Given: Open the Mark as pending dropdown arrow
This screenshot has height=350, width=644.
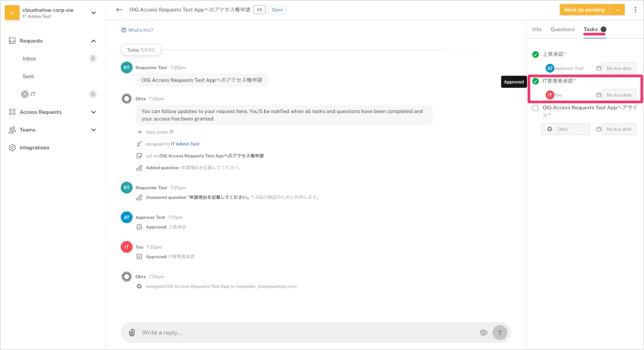Looking at the screenshot, I should (618, 10).
